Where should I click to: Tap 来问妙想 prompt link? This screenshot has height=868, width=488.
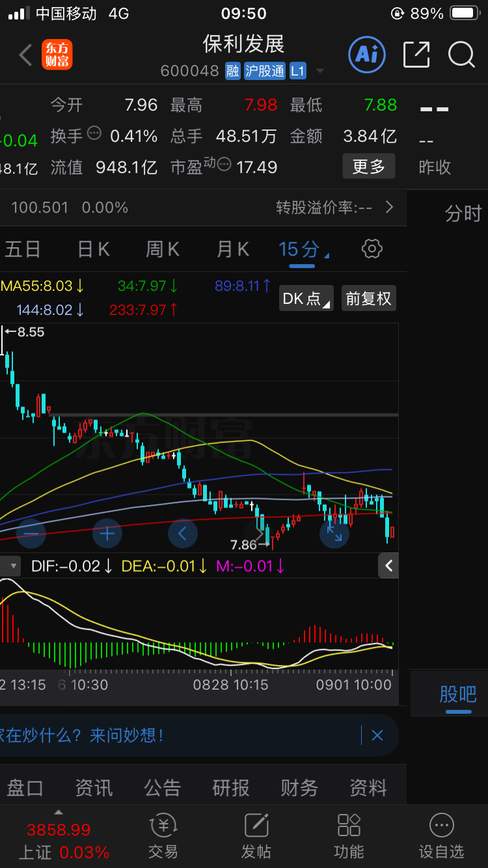127,735
